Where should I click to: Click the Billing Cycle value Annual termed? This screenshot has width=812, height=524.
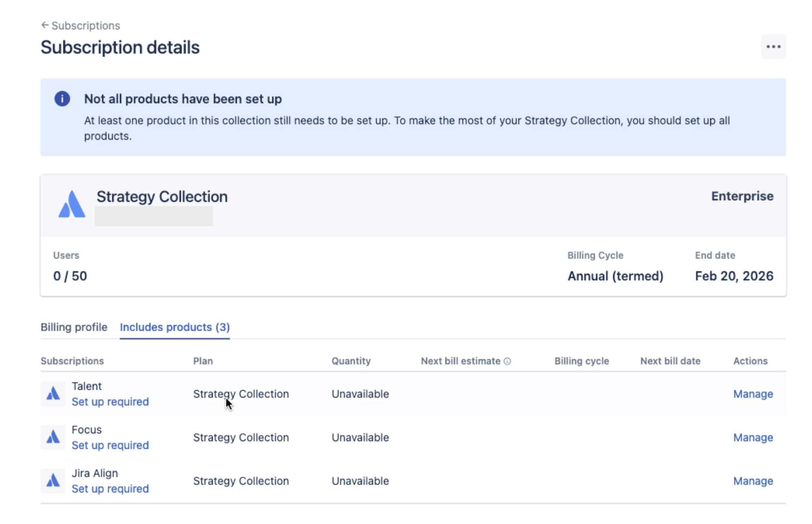(616, 276)
